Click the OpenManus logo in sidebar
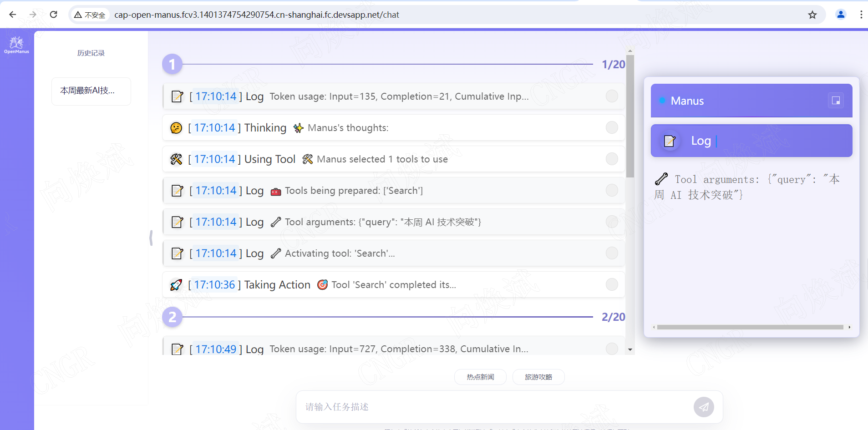Viewport: 868px width, 430px height. [16, 45]
